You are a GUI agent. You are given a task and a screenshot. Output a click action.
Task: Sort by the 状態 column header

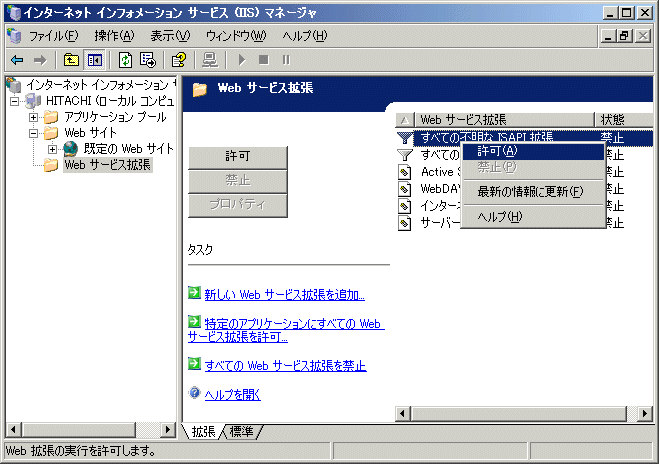pyautogui.click(x=624, y=120)
